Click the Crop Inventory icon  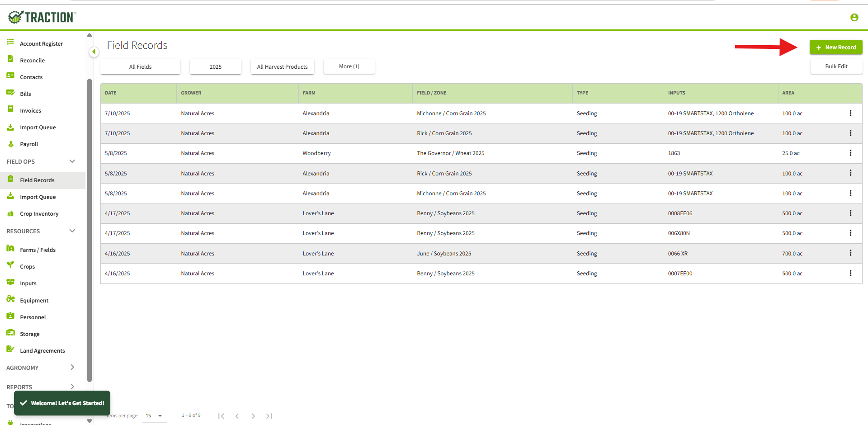coord(10,213)
